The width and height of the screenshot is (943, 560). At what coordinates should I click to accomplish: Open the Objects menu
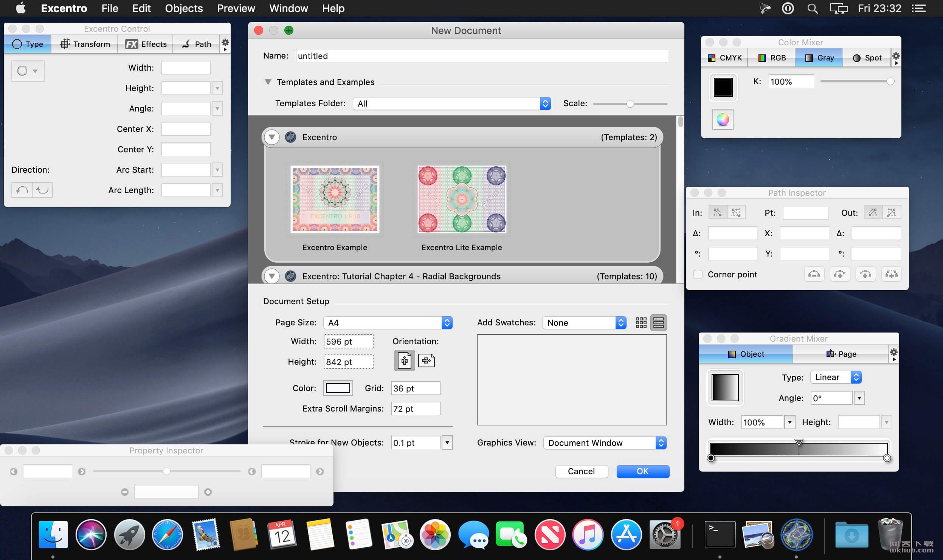pyautogui.click(x=184, y=8)
